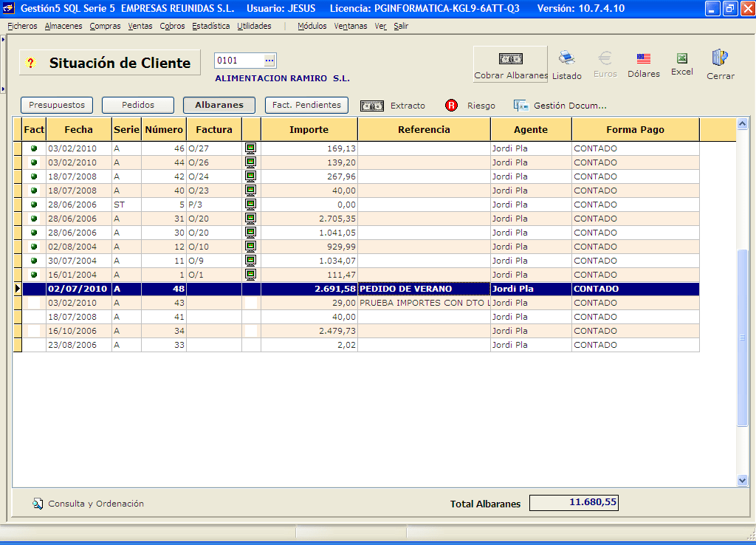Toggle Fact indicator for albarán number 43
Image resolution: width=756 pixels, height=545 pixels.
[34, 303]
